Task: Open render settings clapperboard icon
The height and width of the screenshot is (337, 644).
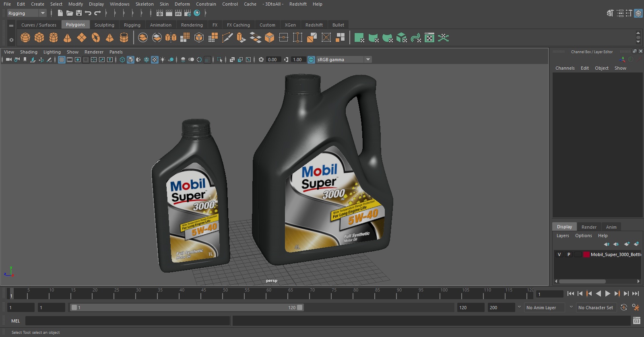Action: click(188, 13)
